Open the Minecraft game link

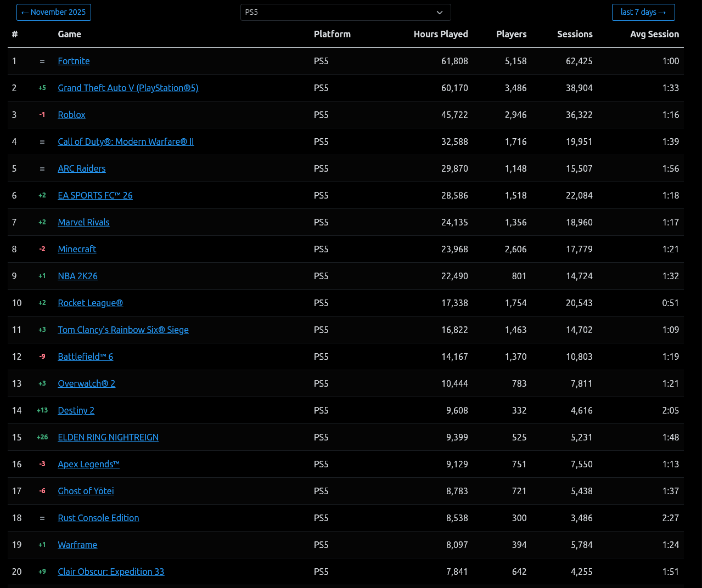click(77, 249)
